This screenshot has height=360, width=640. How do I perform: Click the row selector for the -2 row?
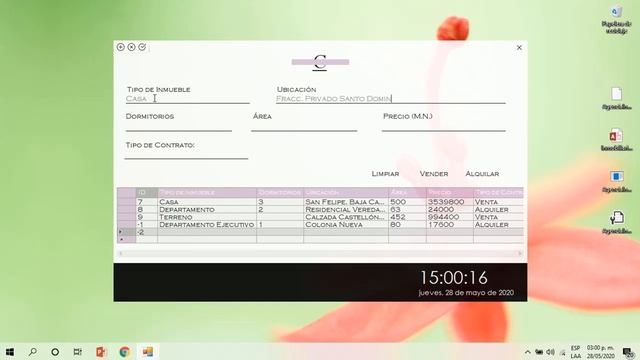point(126,232)
